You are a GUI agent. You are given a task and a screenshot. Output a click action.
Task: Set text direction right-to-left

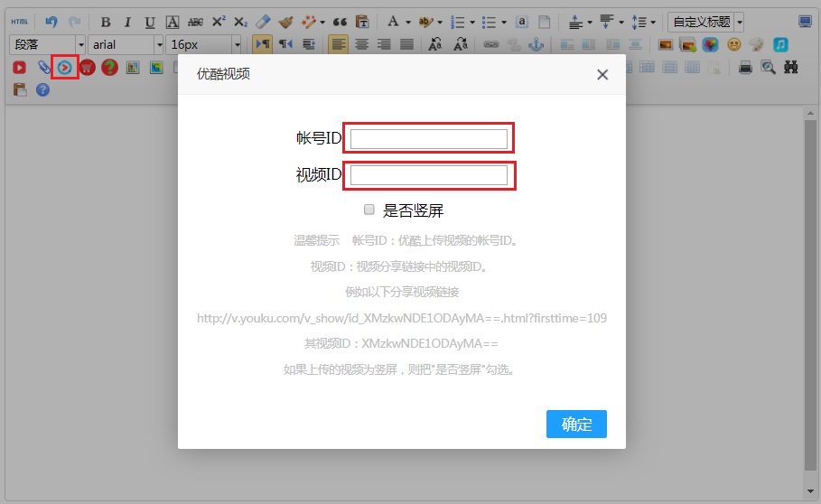(x=285, y=44)
